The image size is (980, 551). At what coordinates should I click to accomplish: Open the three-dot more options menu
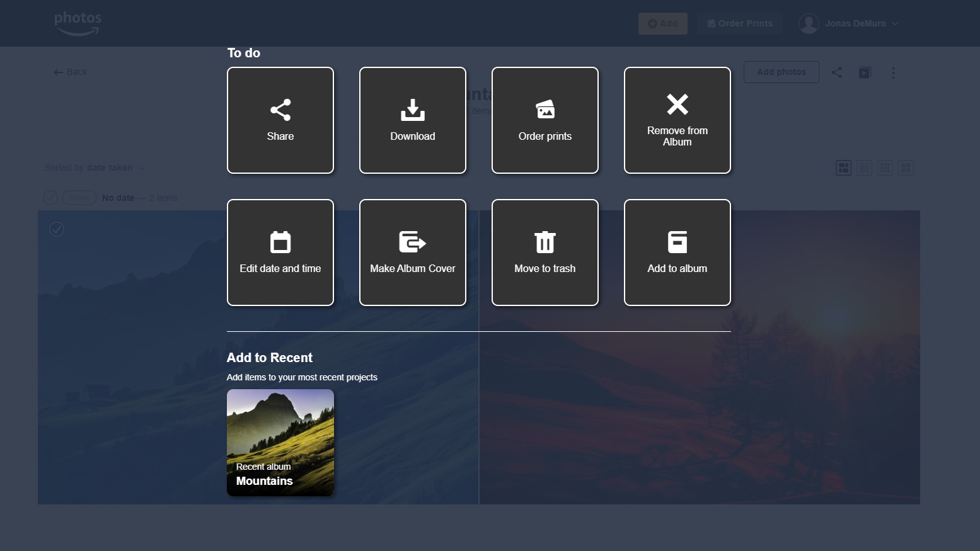tap(893, 72)
